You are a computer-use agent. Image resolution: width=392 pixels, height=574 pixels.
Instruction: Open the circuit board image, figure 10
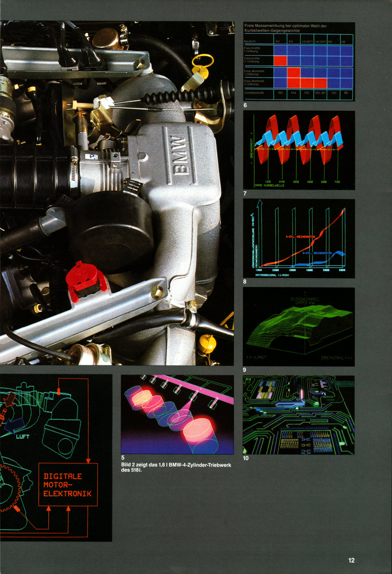tap(299, 415)
